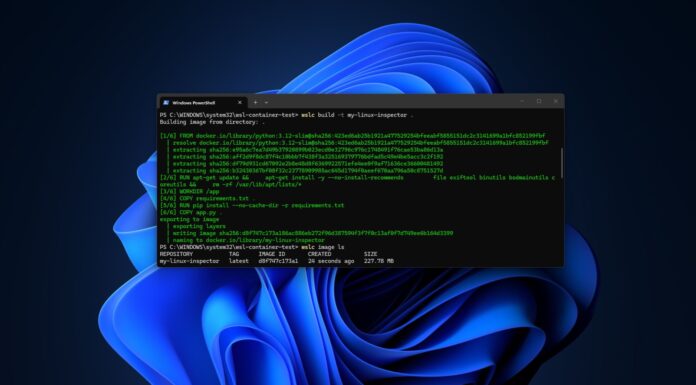Click the '[1/6] FROM docker.io/library/python' line
Viewport: 696px width, 385px height.
(352, 136)
